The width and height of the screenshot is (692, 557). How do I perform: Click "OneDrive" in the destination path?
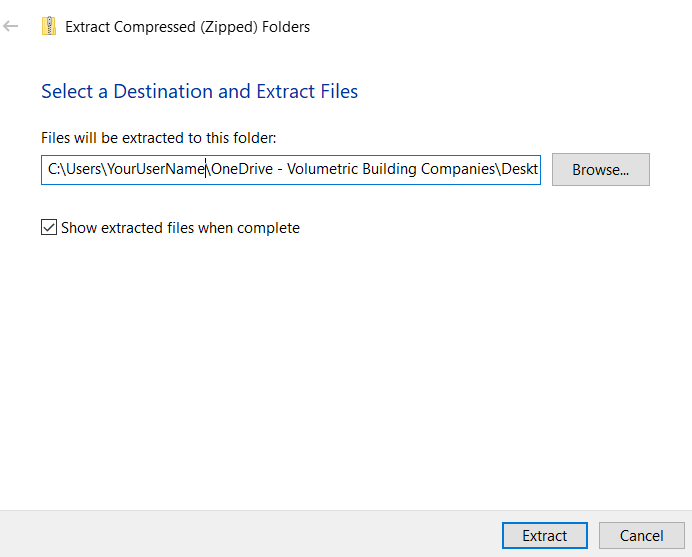[x=241, y=170]
